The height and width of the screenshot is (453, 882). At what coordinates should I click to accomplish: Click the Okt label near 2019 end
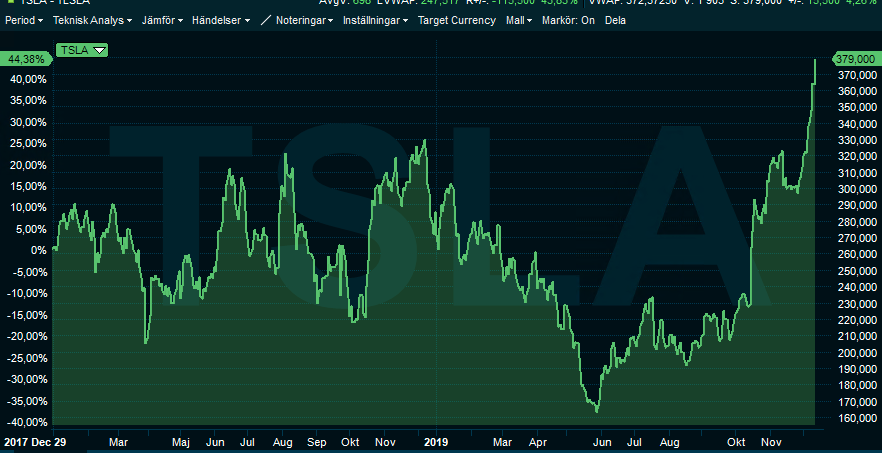coord(736,442)
